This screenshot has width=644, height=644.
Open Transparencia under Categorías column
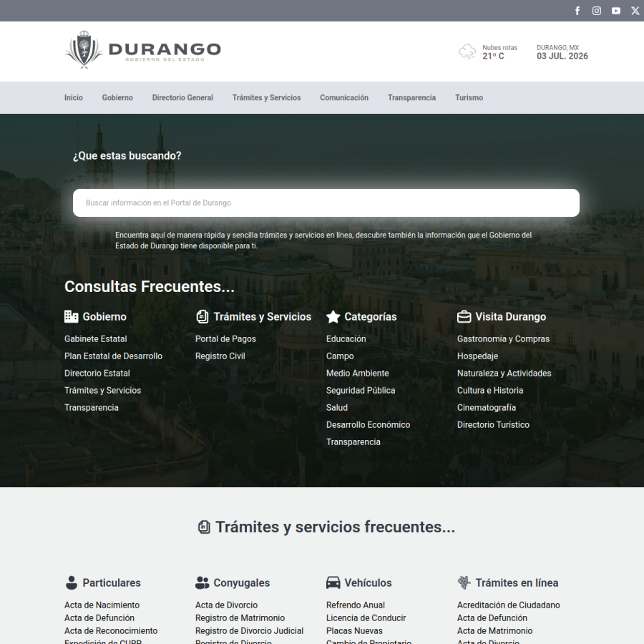tap(353, 442)
